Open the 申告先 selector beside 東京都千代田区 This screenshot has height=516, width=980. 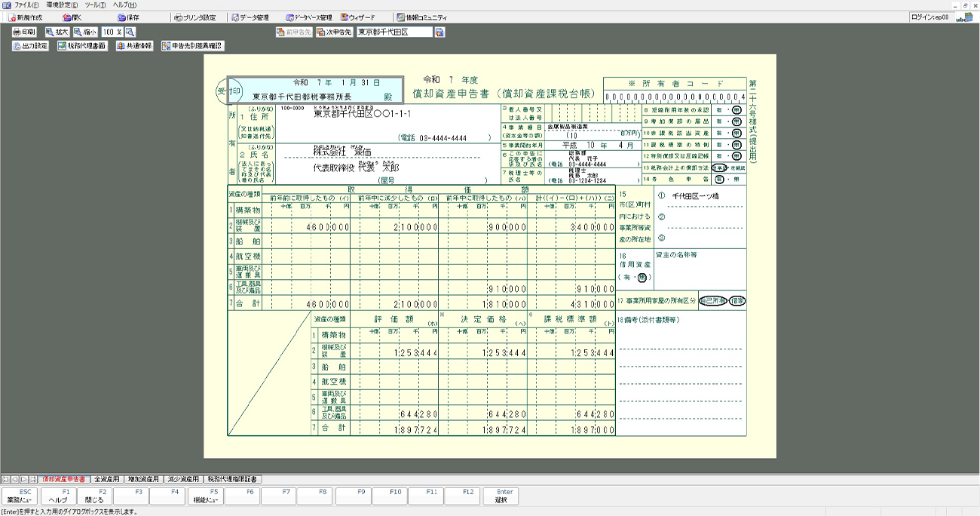coord(439,32)
